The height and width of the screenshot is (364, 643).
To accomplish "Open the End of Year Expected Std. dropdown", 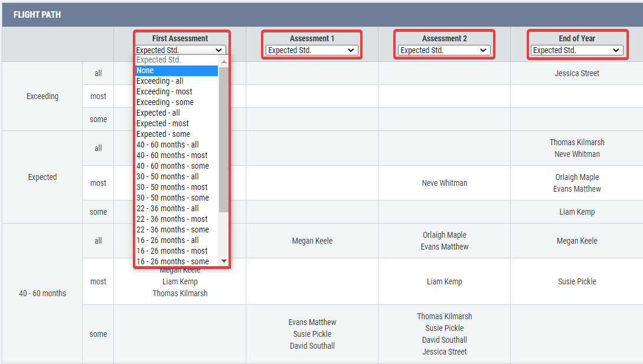I will coord(576,51).
